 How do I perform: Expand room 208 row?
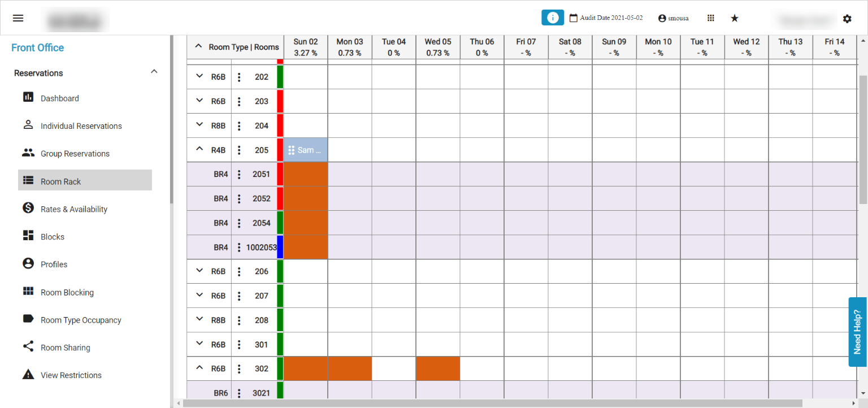[199, 319]
